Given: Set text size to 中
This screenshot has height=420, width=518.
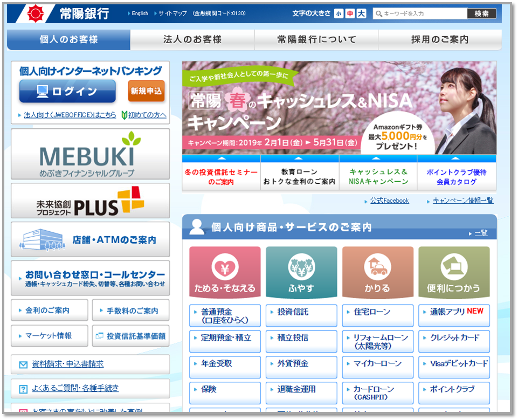Looking at the screenshot, I should pyautogui.click(x=350, y=13).
